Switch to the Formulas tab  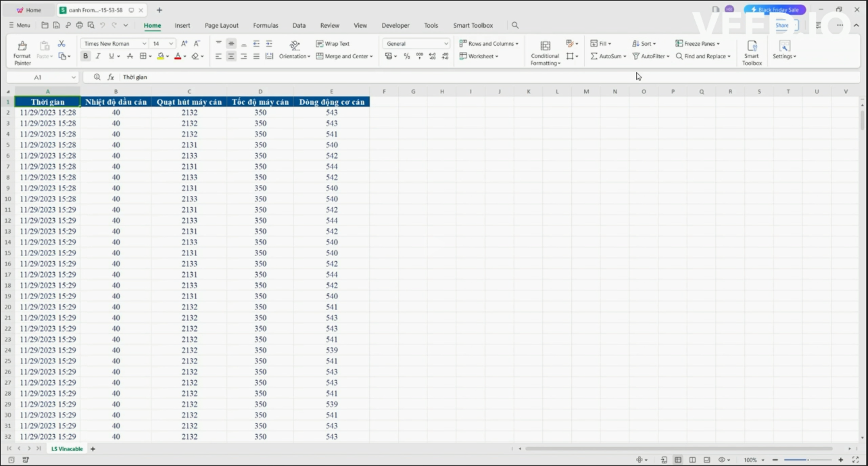click(266, 26)
